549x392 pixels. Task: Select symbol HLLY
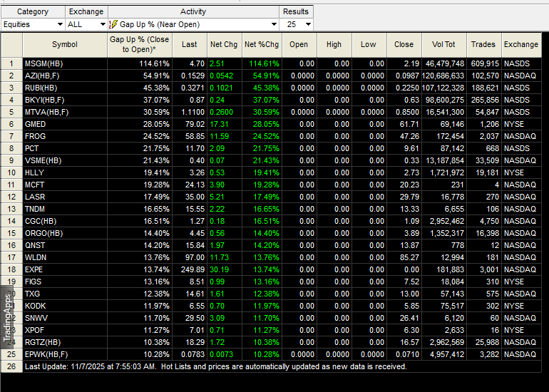click(x=34, y=173)
